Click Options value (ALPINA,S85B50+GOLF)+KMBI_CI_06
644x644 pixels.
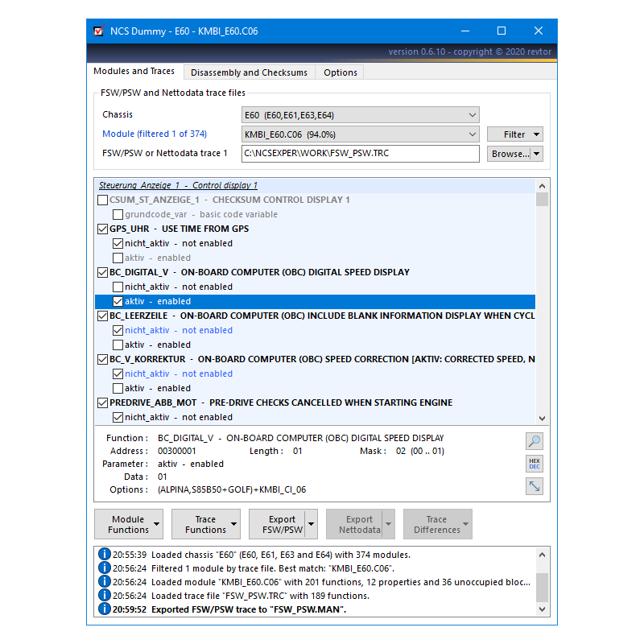[x=232, y=489]
